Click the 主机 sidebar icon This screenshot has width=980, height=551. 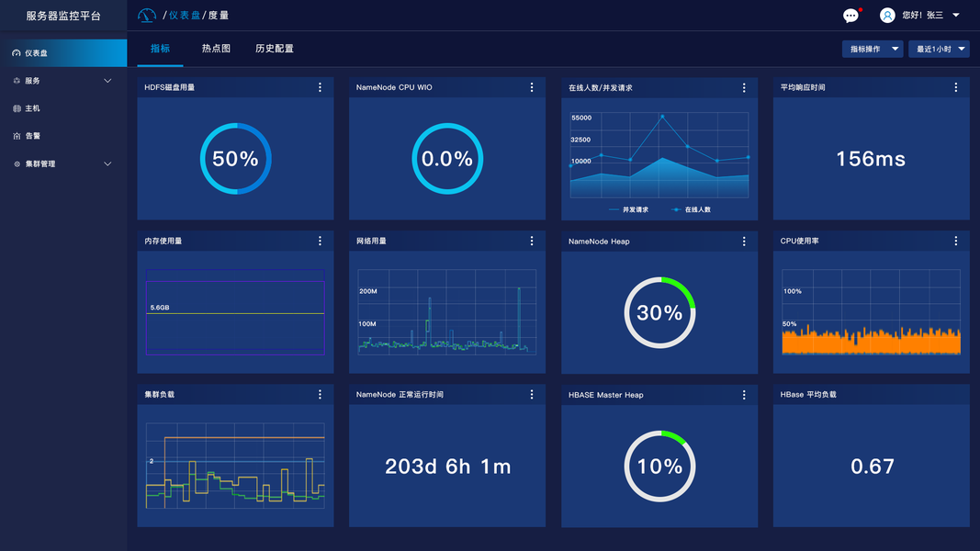pos(17,108)
